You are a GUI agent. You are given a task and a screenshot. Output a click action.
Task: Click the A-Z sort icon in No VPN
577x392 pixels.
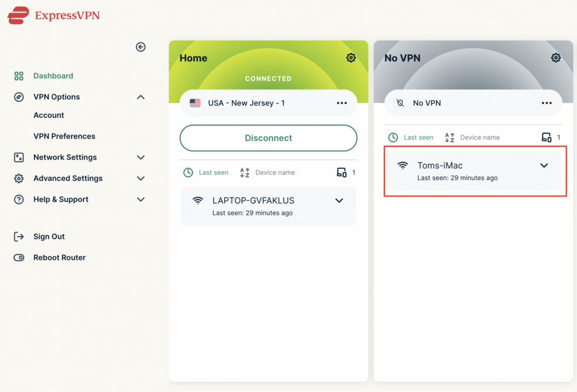click(450, 137)
